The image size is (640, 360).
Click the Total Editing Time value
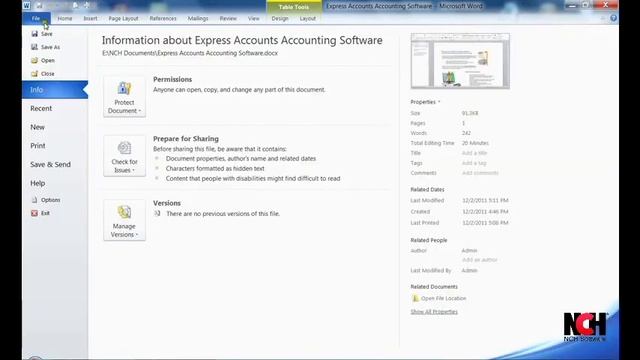(x=475, y=143)
